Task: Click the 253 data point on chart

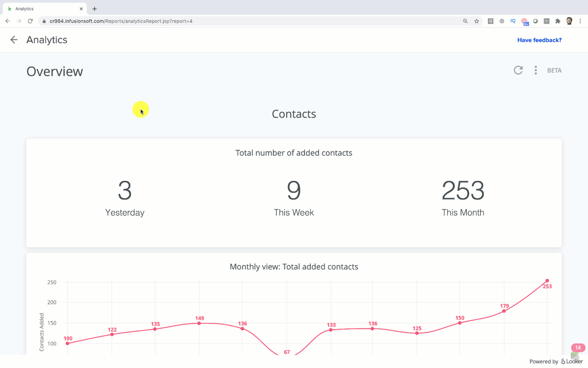Action: pyautogui.click(x=547, y=281)
